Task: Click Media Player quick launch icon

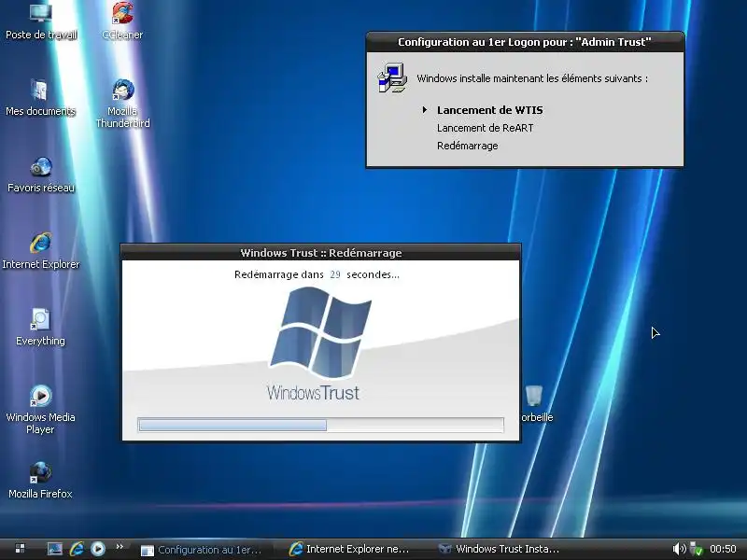Action: coord(98,549)
